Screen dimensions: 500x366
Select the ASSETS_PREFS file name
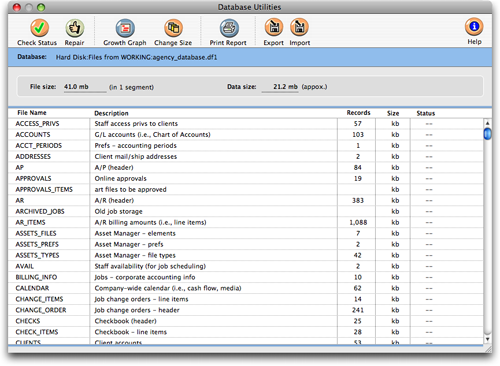tap(37, 244)
